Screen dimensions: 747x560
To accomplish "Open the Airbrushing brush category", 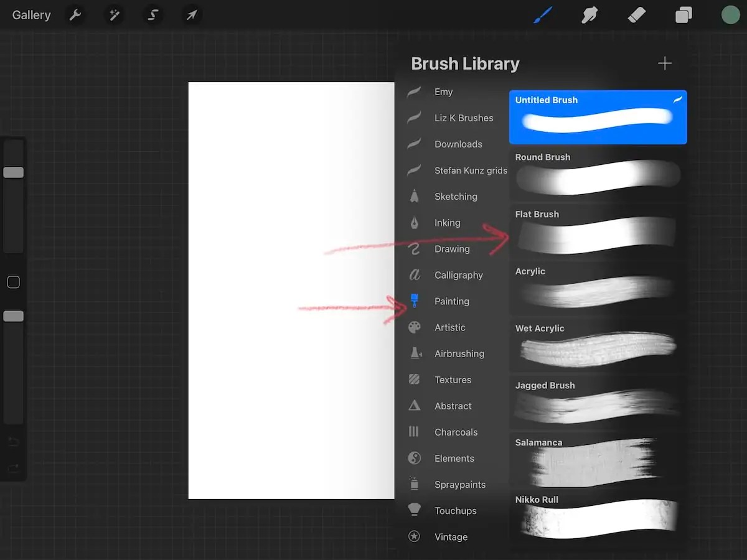I will click(460, 353).
